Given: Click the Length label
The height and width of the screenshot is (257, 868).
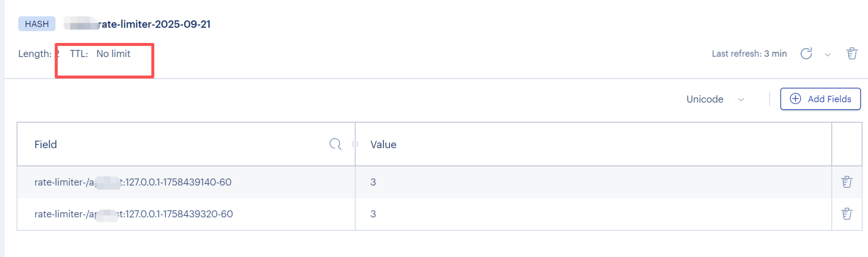Looking at the screenshot, I should click(35, 54).
